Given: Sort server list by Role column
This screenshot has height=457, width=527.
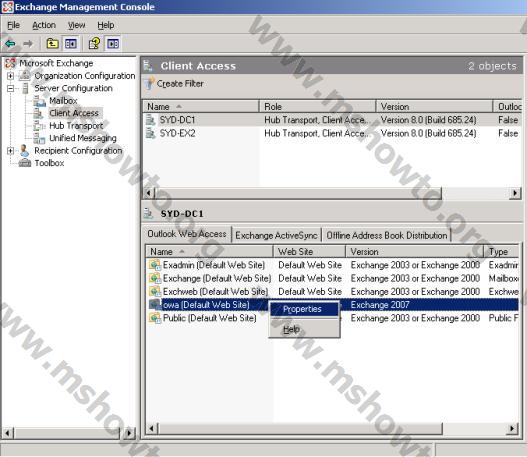Looking at the screenshot, I should coord(317,107).
